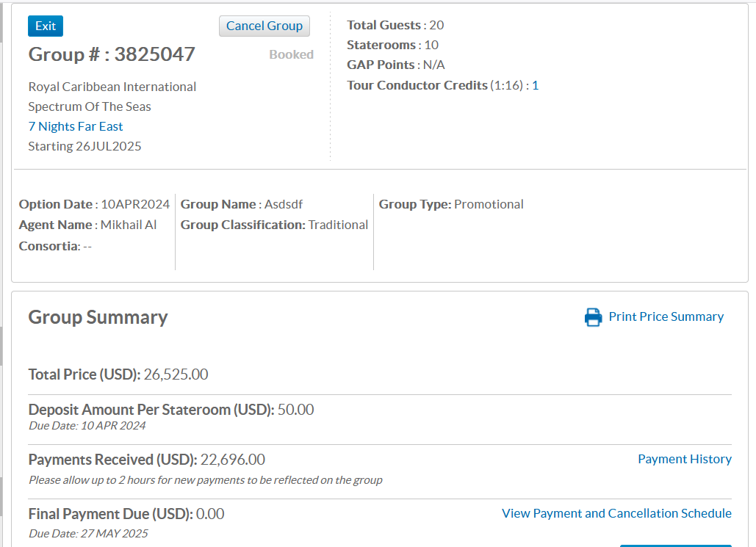Click Due Date: 27 MAY 2025
The width and height of the screenshot is (756, 547).
[x=88, y=534]
